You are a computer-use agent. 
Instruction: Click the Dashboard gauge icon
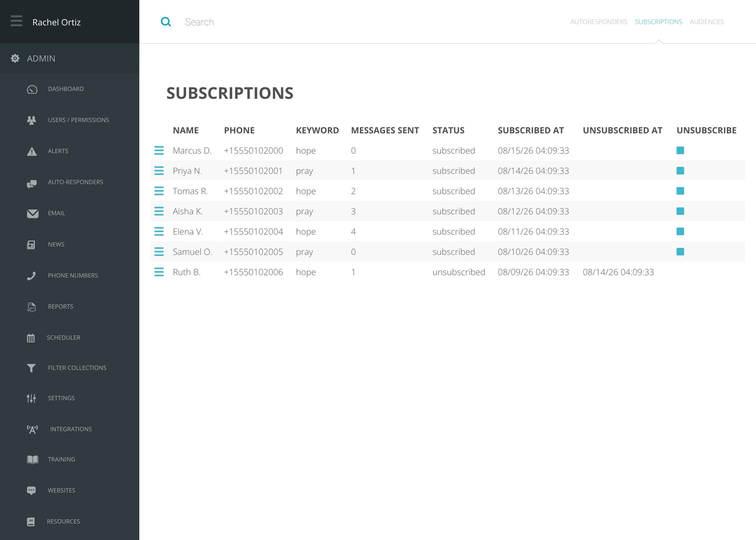pos(32,89)
